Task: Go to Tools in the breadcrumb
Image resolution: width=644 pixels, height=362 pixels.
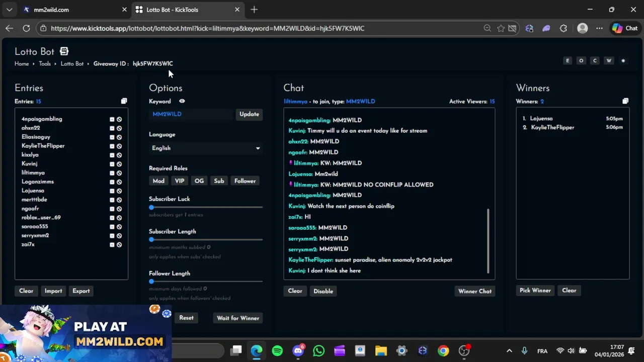Action: point(45,64)
